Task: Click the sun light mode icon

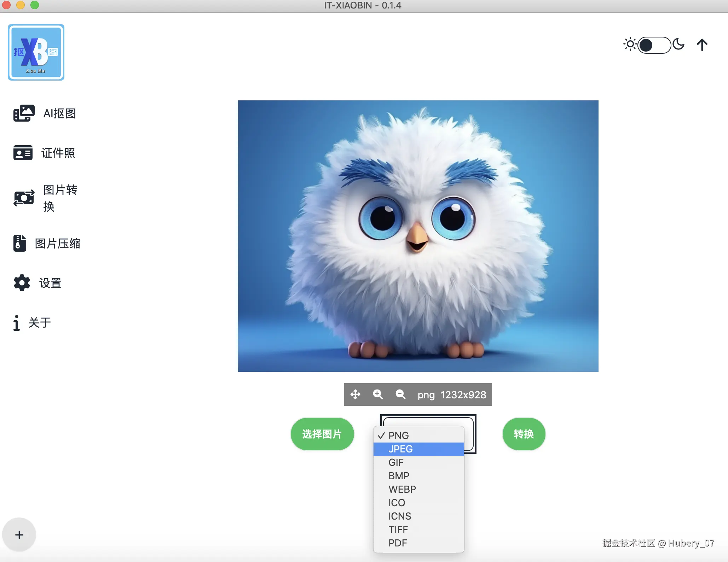Action: (x=630, y=45)
